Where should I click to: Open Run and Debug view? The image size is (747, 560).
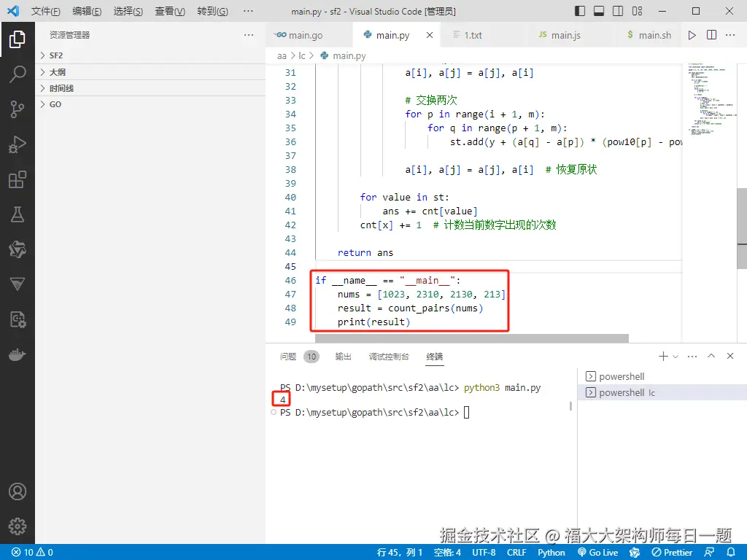(18, 144)
